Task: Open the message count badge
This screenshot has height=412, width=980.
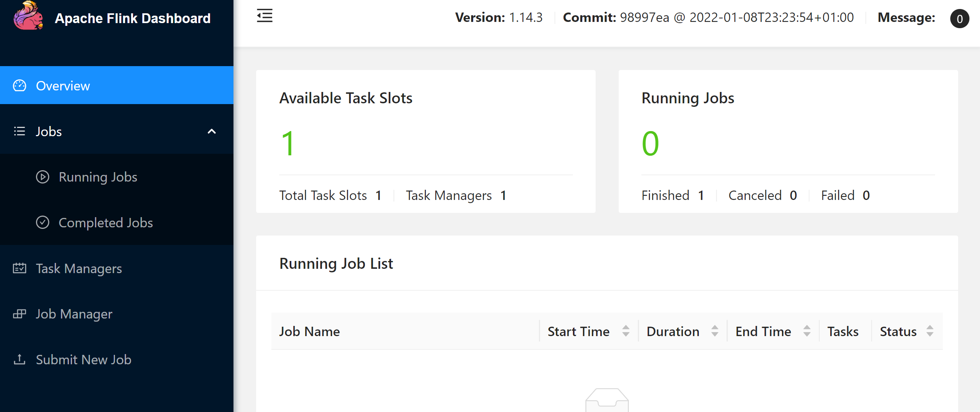Action: (x=959, y=19)
